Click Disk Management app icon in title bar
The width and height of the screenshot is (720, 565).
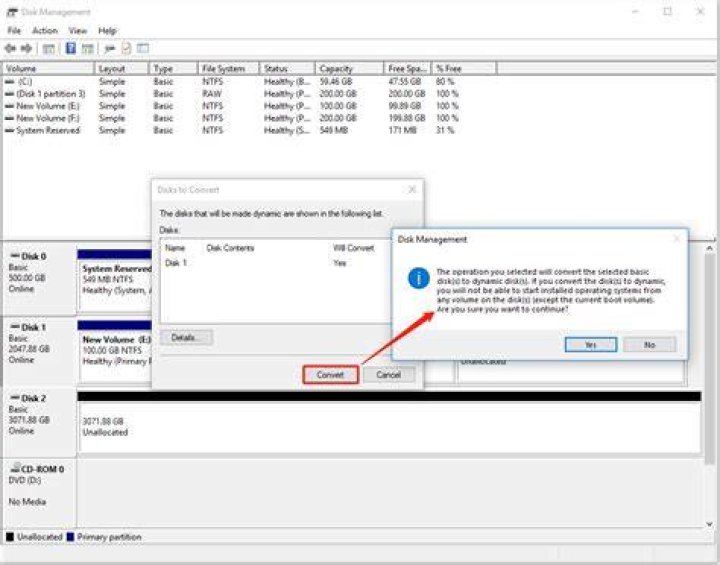tap(12, 12)
